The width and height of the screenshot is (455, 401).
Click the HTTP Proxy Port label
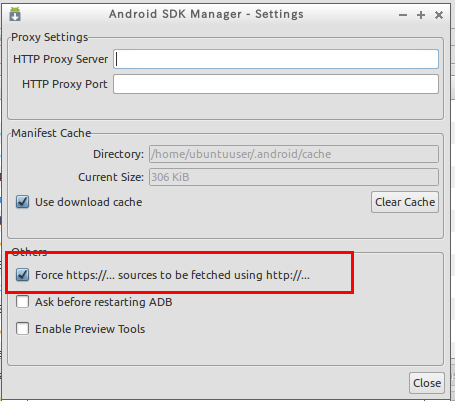[x=65, y=84]
